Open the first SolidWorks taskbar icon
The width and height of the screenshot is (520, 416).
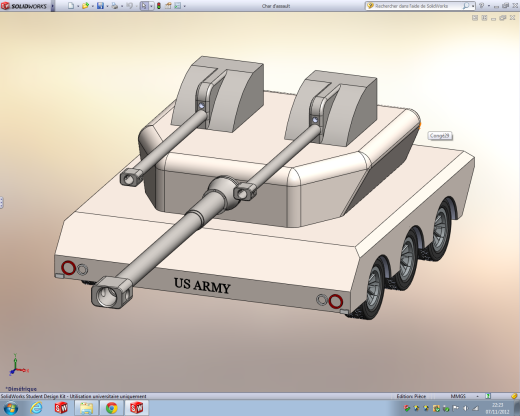(61, 408)
